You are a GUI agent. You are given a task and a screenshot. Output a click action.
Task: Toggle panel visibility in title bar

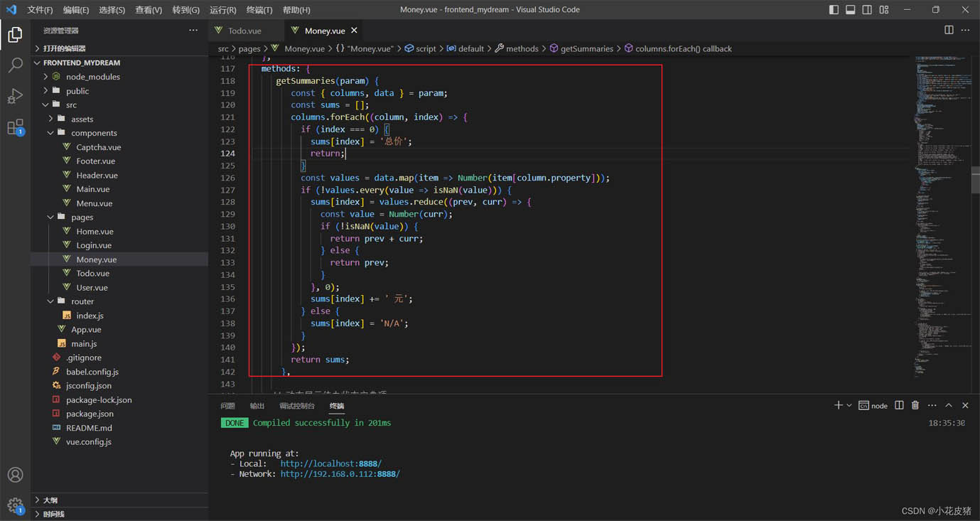851,10
